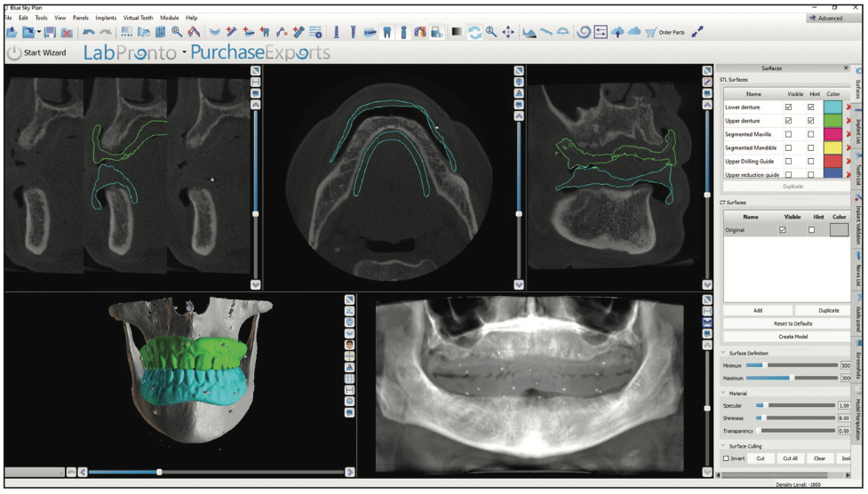Uncheck Hint for Upper denture
The width and height of the screenshot is (868, 494).
click(x=810, y=120)
